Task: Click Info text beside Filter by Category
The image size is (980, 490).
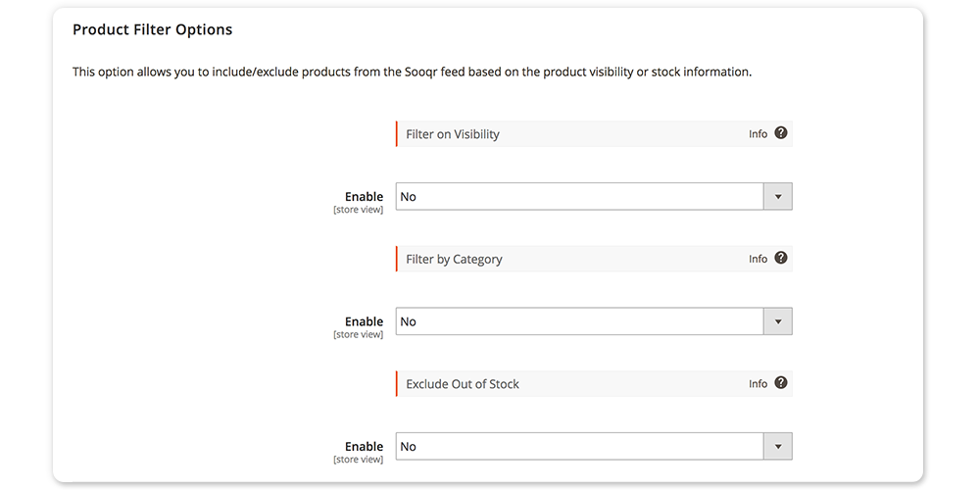Action: tap(758, 259)
